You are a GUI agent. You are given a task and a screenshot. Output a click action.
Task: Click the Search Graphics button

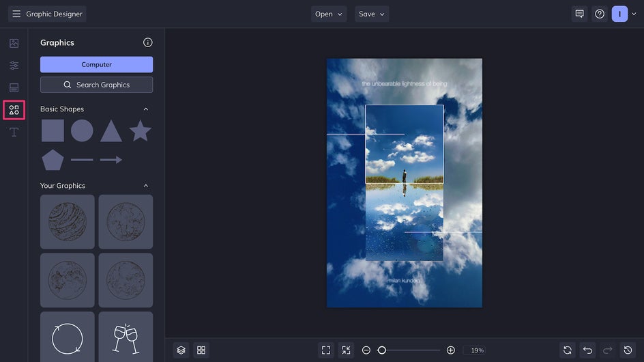(96, 85)
